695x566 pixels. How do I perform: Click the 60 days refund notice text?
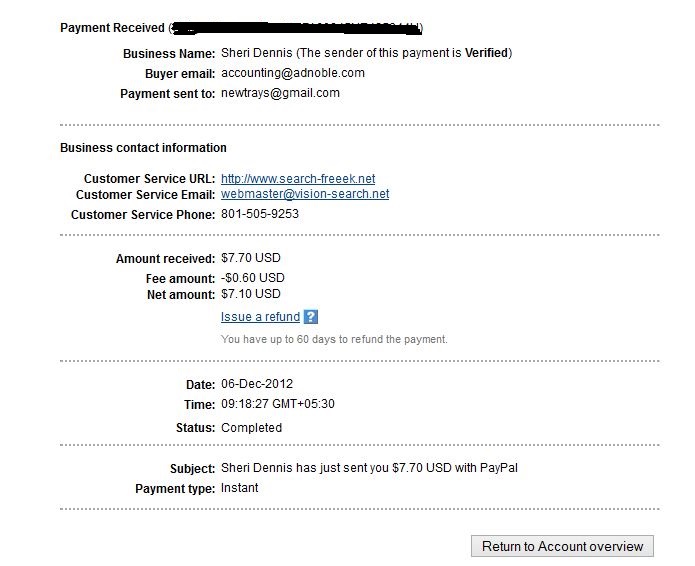point(334,340)
